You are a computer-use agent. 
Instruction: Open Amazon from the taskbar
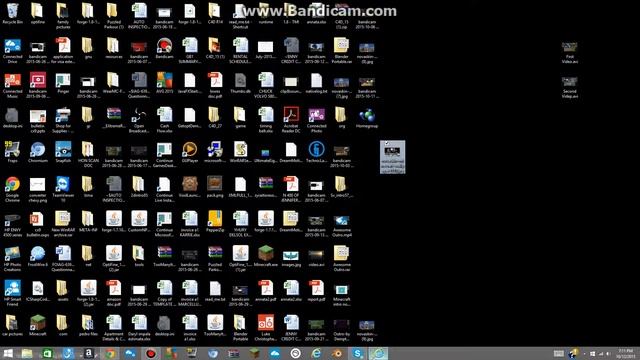(x=89, y=353)
